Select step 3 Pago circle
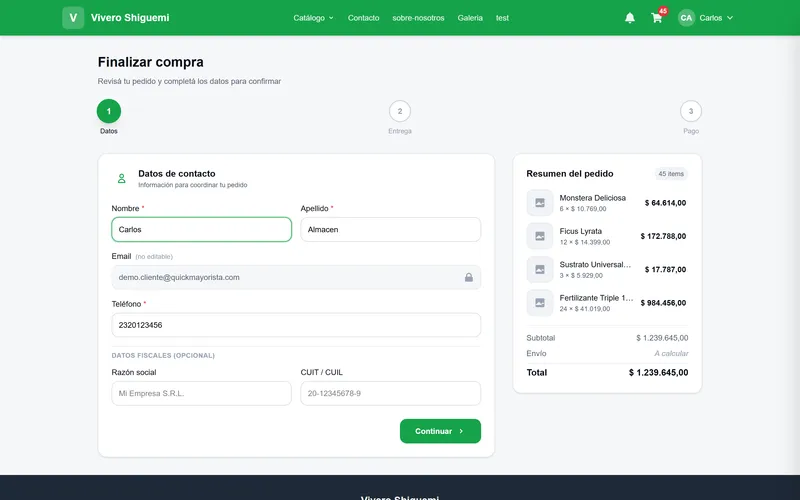The image size is (800, 500). [691, 111]
